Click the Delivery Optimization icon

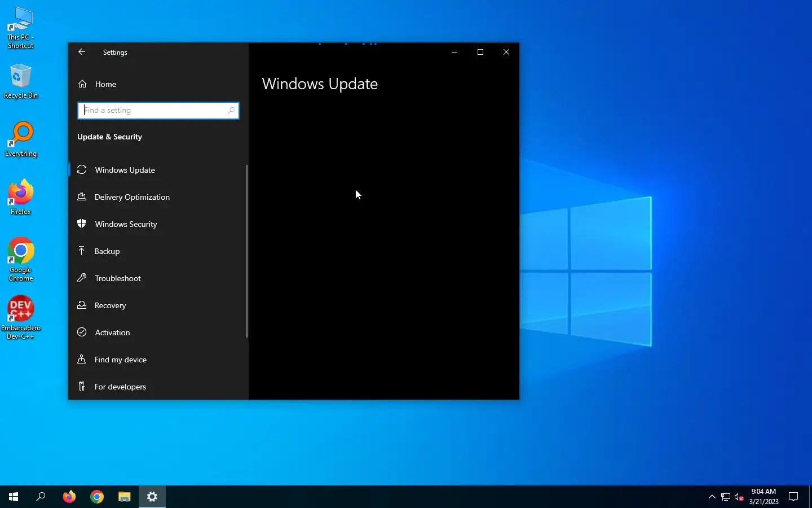(x=82, y=196)
